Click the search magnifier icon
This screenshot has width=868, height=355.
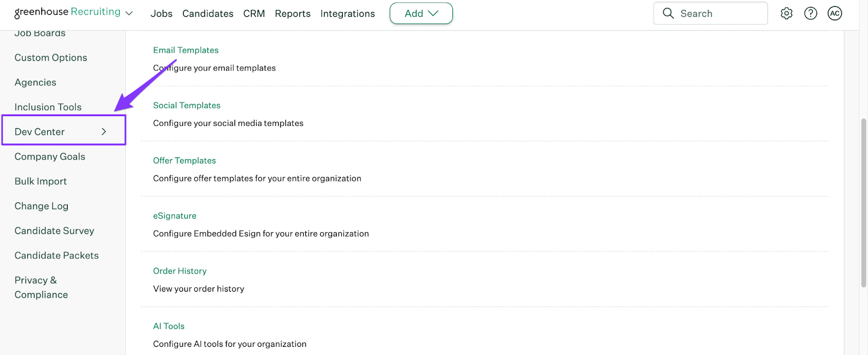pyautogui.click(x=668, y=14)
